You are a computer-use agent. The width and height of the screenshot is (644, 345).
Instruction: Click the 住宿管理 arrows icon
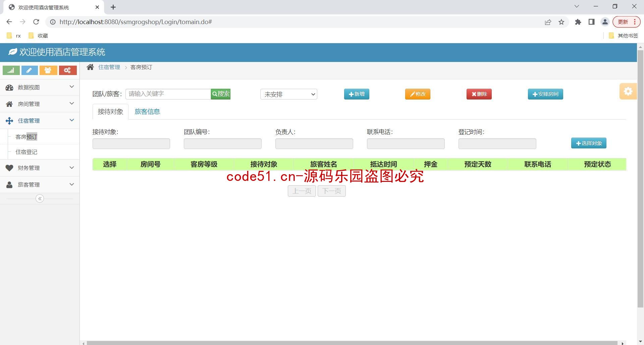tap(9, 121)
